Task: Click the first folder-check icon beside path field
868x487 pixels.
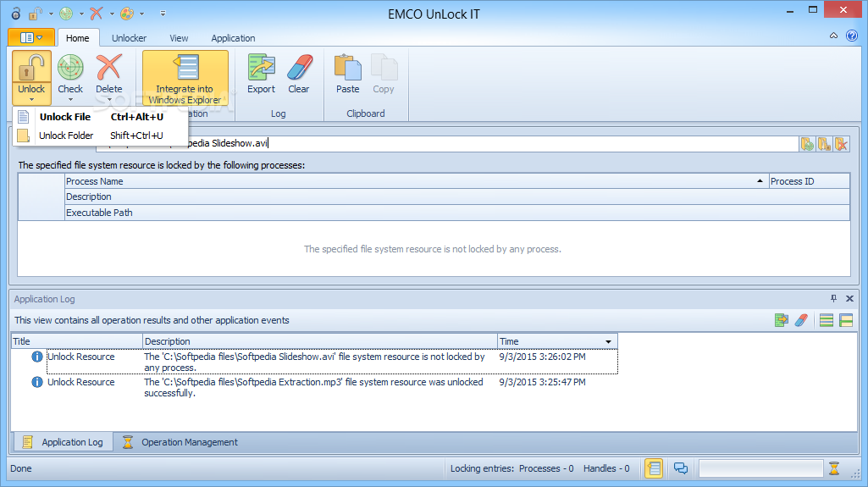Action: [x=807, y=144]
